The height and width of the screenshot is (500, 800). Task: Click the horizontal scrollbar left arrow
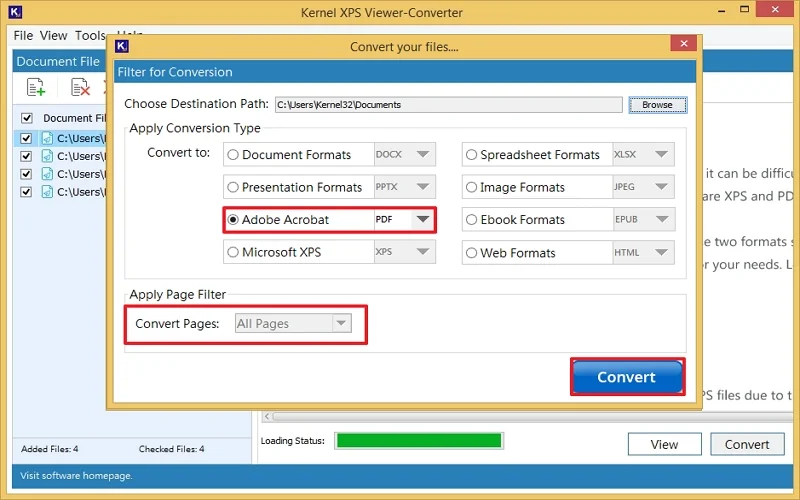coord(267,417)
